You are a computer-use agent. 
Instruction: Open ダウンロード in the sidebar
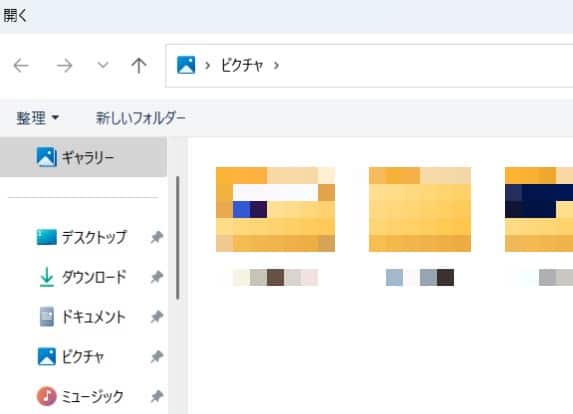[x=94, y=277]
